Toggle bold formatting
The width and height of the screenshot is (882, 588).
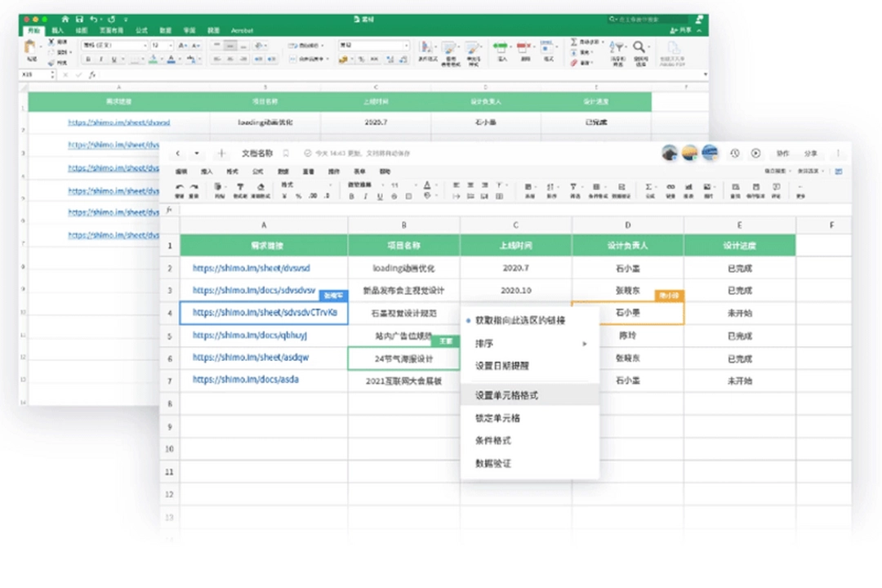pyautogui.click(x=352, y=196)
